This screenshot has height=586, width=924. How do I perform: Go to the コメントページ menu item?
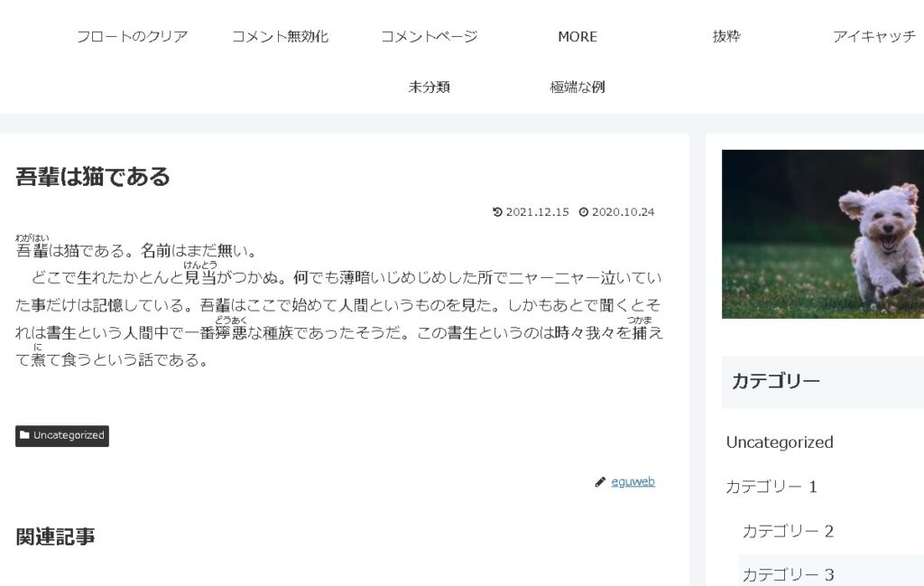[429, 37]
